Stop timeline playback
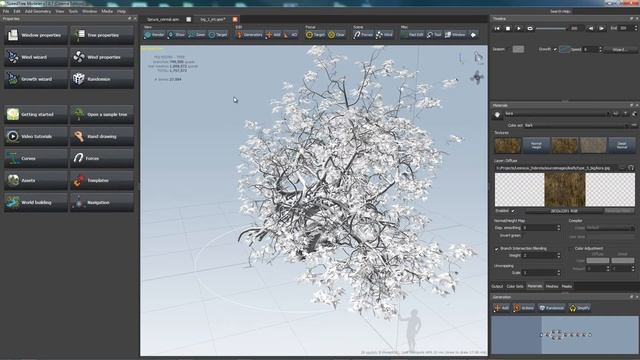The image size is (640, 360). tap(508, 29)
